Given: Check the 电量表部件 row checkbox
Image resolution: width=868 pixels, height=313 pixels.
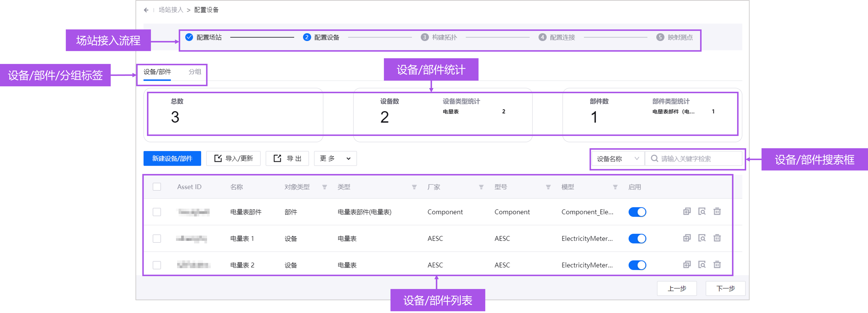Looking at the screenshot, I should (157, 212).
